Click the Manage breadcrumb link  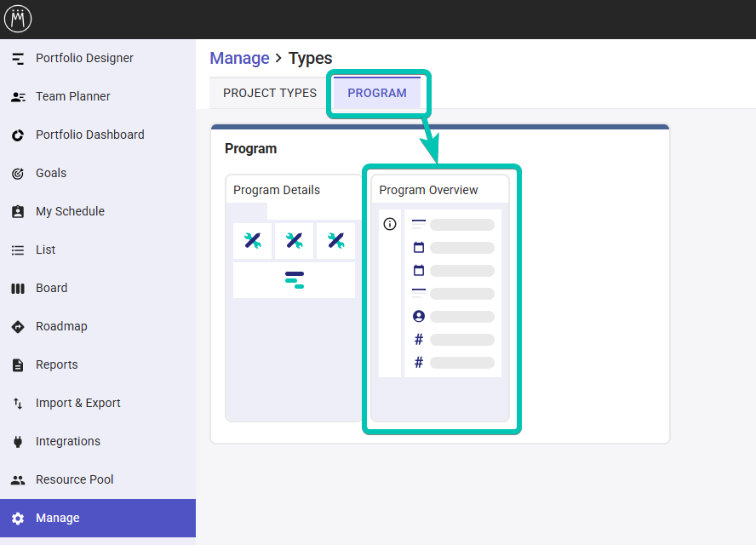point(239,58)
